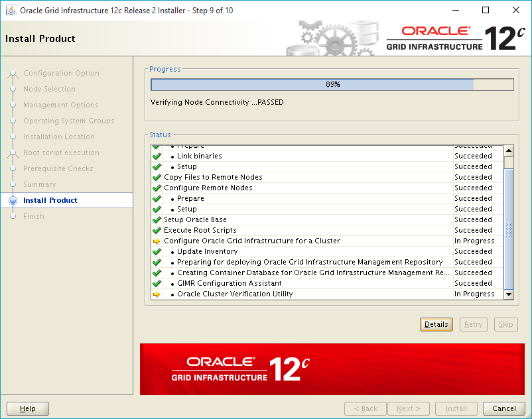Image resolution: width=532 pixels, height=419 pixels.
Task: Click the Java icon in the title bar
Action: click(x=11, y=10)
